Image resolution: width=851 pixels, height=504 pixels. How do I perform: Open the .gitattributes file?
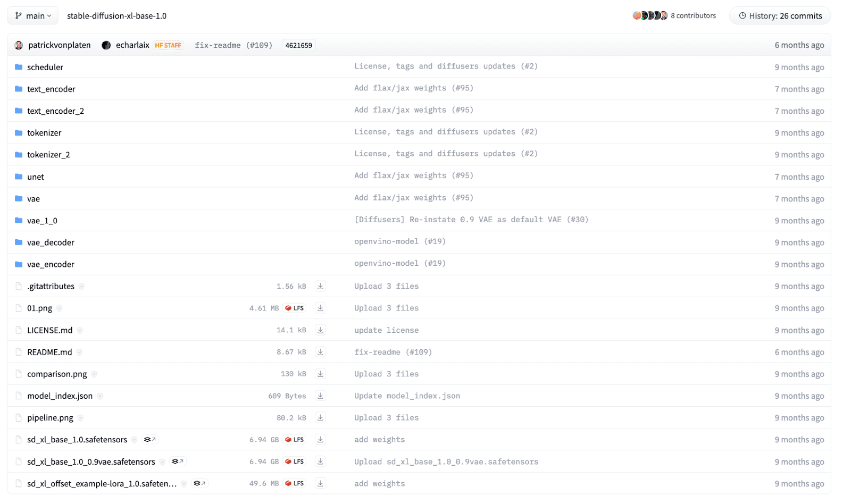coord(51,286)
